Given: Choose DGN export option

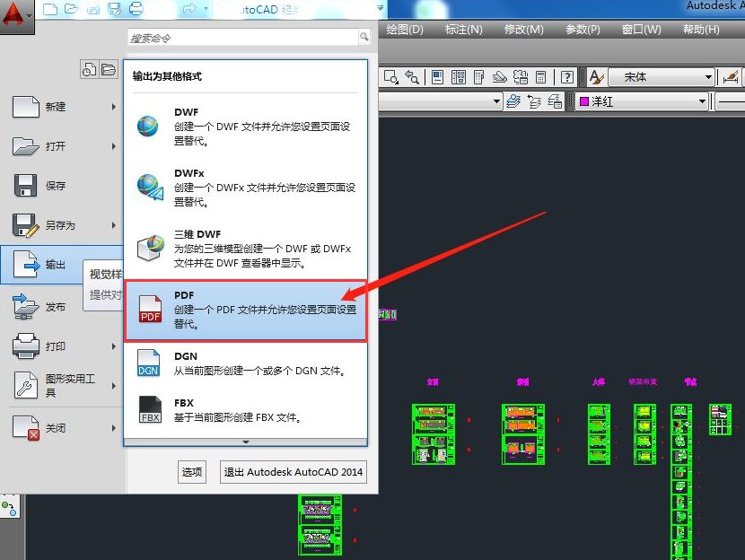Looking at the screenshot, I should click(246, 363).
